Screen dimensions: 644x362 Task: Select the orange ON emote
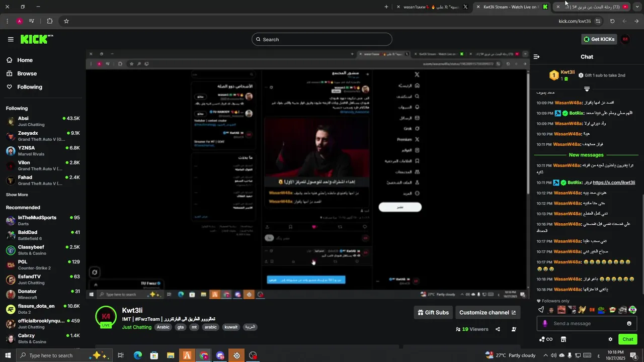pos(592,310)
